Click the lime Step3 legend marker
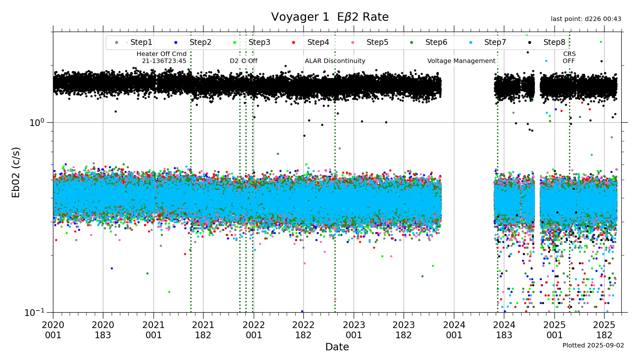 235,43
